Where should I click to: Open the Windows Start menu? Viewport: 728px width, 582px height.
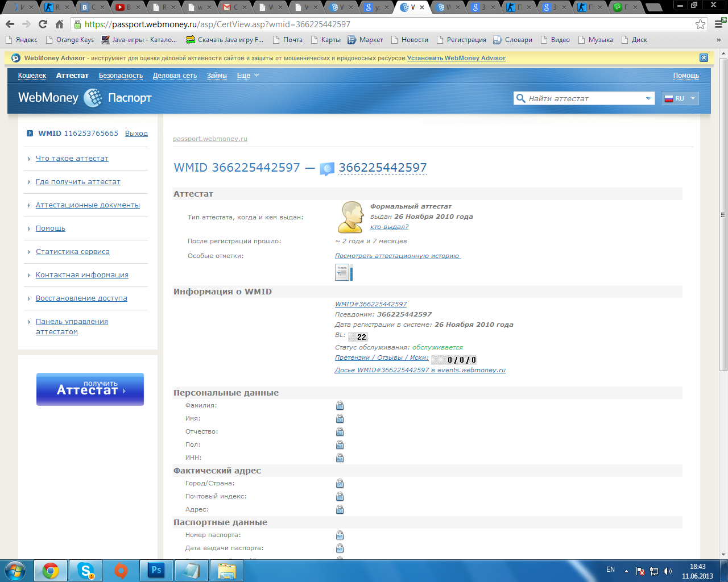coord(15,570)
